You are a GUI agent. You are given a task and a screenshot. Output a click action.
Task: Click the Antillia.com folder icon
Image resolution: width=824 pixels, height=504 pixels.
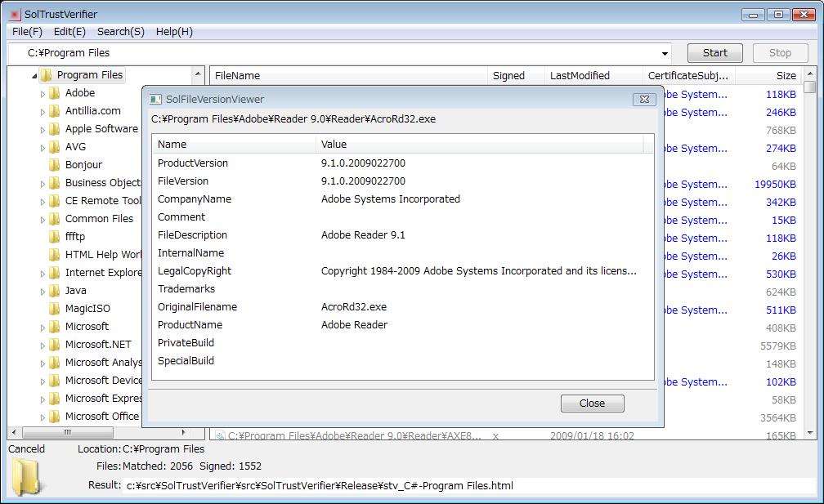(55, 111)
